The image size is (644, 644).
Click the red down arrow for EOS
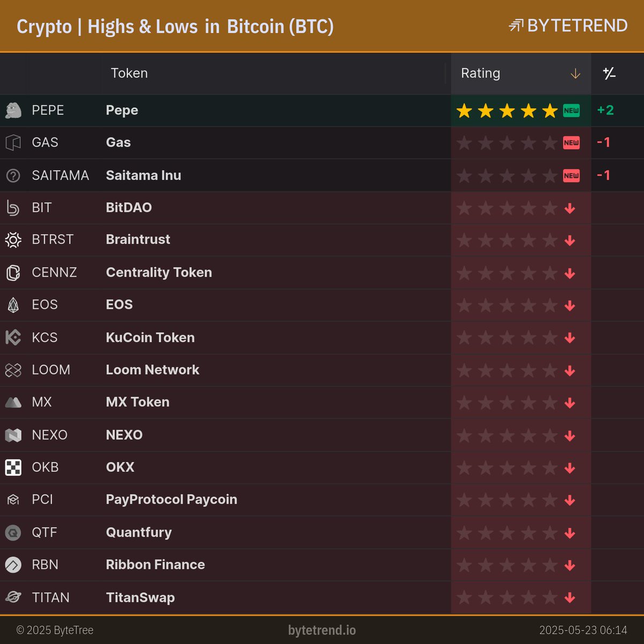[570, 305]
